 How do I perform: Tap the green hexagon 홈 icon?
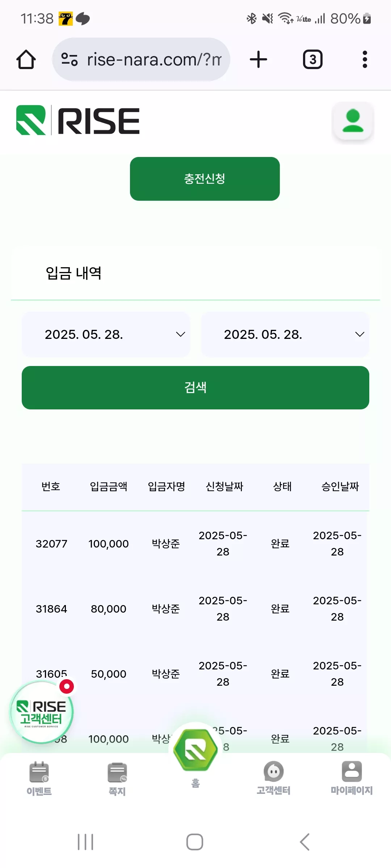(x=195, y=749)
